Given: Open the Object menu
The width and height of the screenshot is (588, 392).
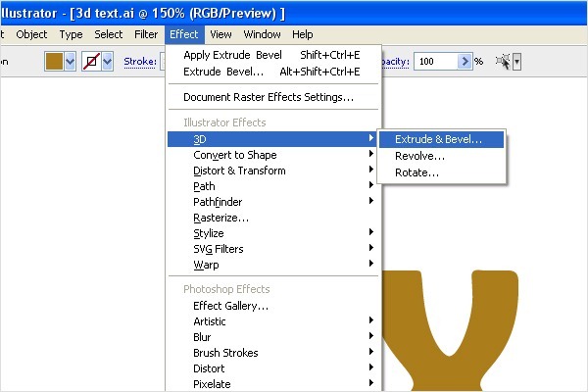Looking at the screenshot, I should (x=31, y=34).
